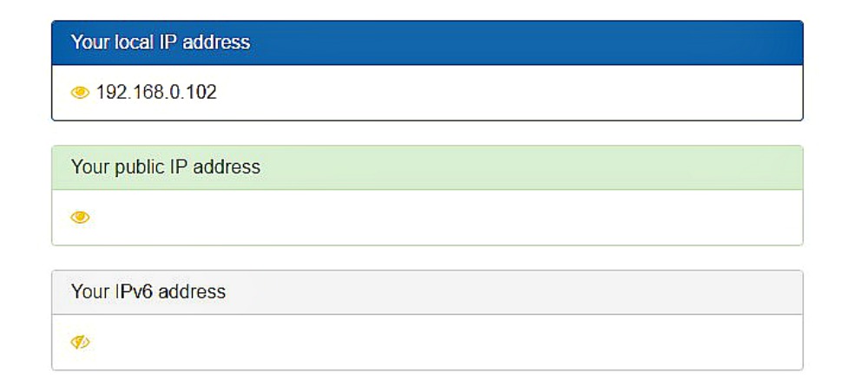This screenshot has height=385, width=868.
Task: Toggle the public IP address eye icon
Action: [x=80, y=217]
